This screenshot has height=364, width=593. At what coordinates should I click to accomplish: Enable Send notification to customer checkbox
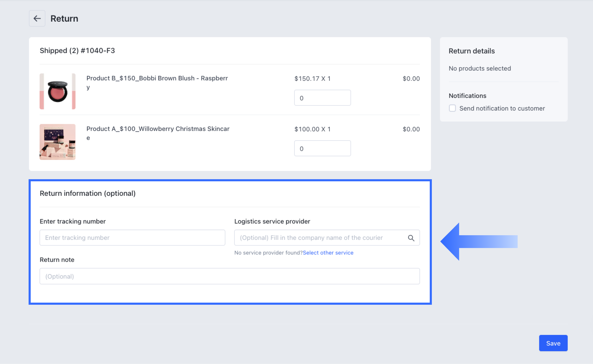[452, 108]
